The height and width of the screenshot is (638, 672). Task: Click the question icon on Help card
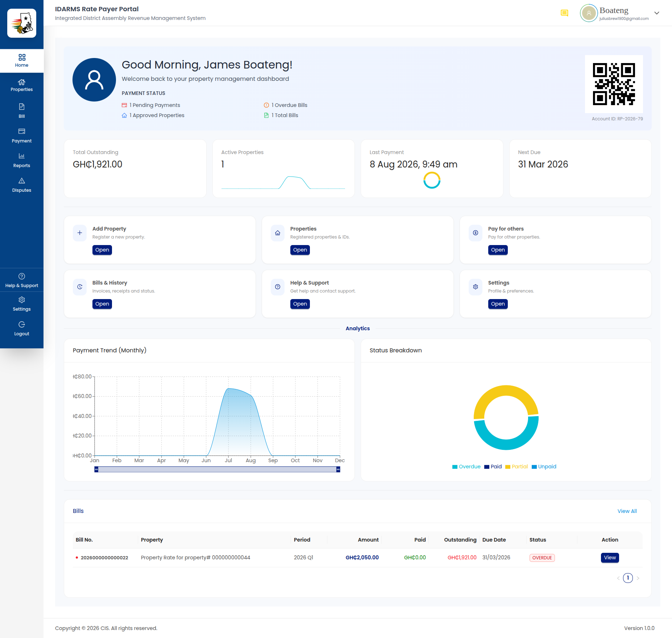278,287
